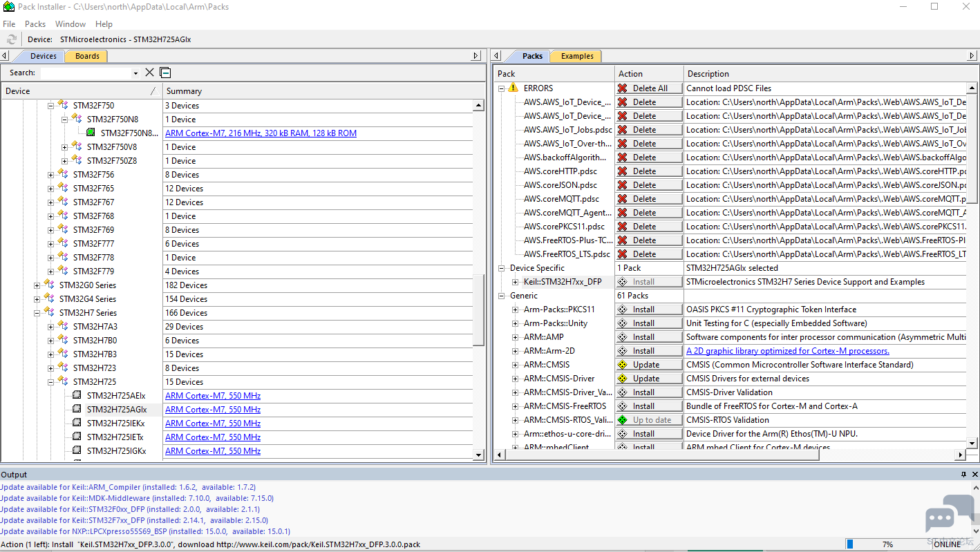The width and height of the screenshot is (980, 552).
Task: Close the Output panel
Action: tap(975, 475)
